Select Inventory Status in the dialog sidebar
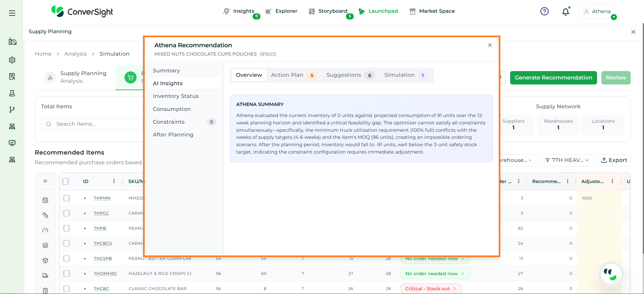Image resolution: width=644 pixels, height=294 pixels. point(176,96)
